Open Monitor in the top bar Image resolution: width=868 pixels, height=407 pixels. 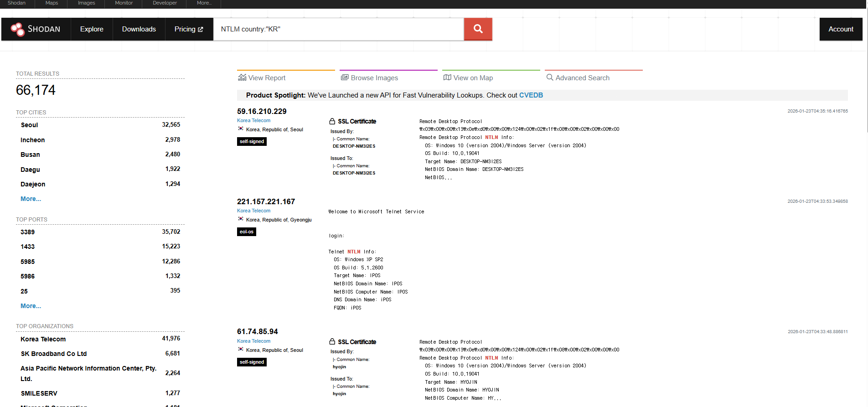(x=124, y=3)
